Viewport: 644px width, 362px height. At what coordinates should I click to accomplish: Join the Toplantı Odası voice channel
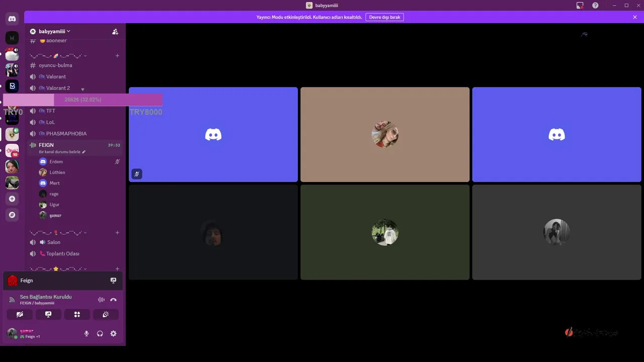(74, 254)
